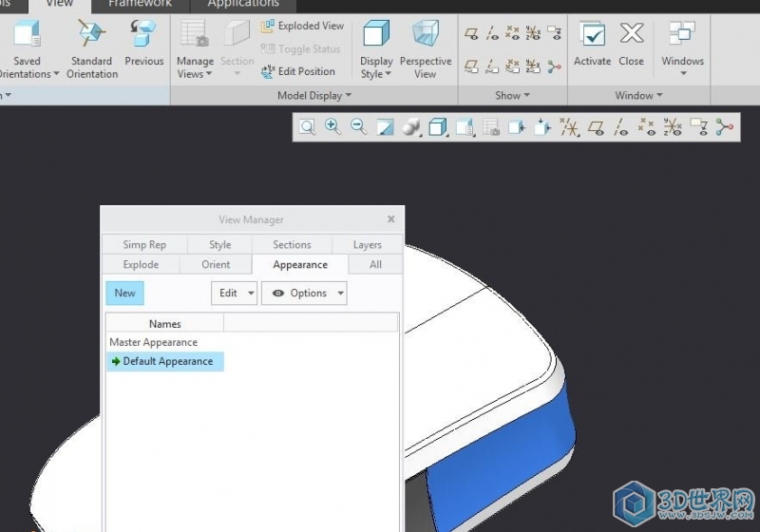Click the New button in View Manager
760x532 pixels.
point(124,293)
